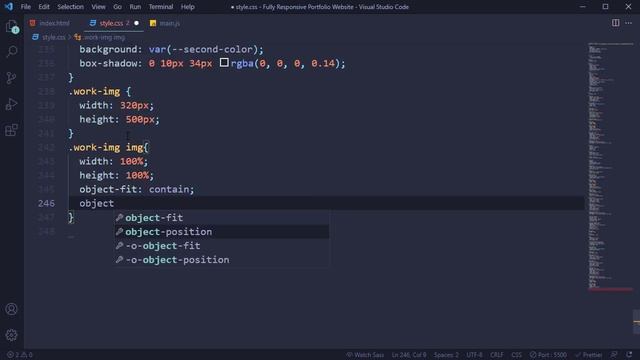Image resolution: width=640 pixels, height=360 pixels.
Task: Switch to the index.html tab
Action: coord(50,23)
